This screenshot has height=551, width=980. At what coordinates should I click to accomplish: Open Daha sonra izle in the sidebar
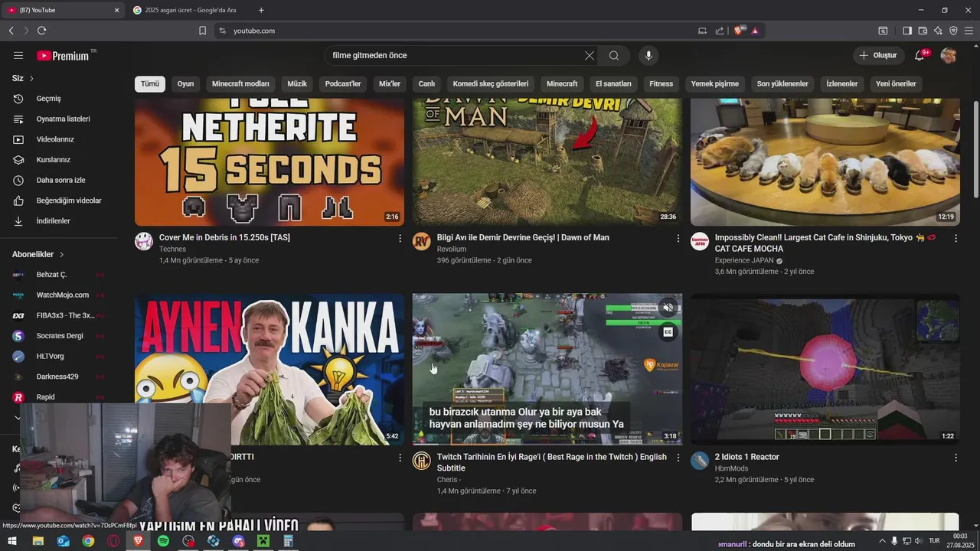point(63,180)
